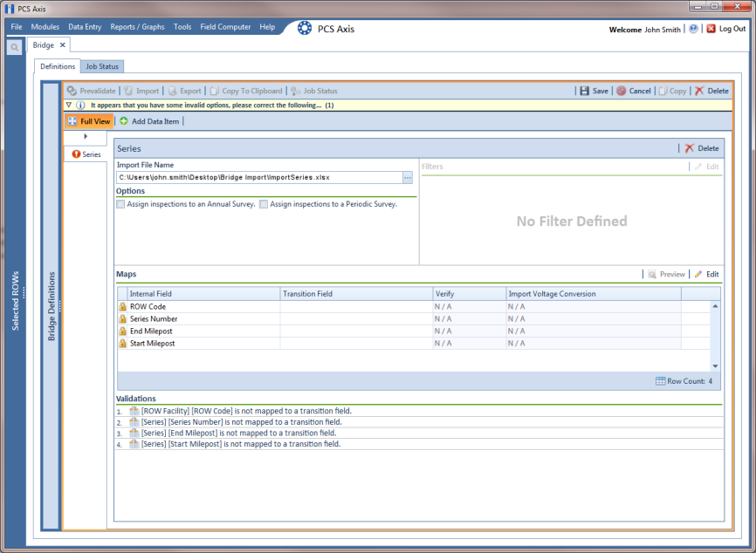
Task: Switch to the Job Status tab
Action: tap(102, 66)
